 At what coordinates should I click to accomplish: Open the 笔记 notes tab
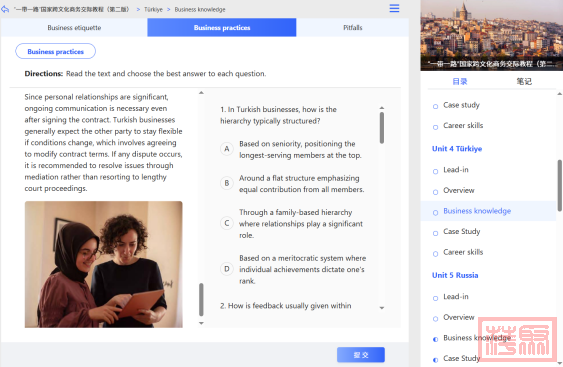pos(524,82)
